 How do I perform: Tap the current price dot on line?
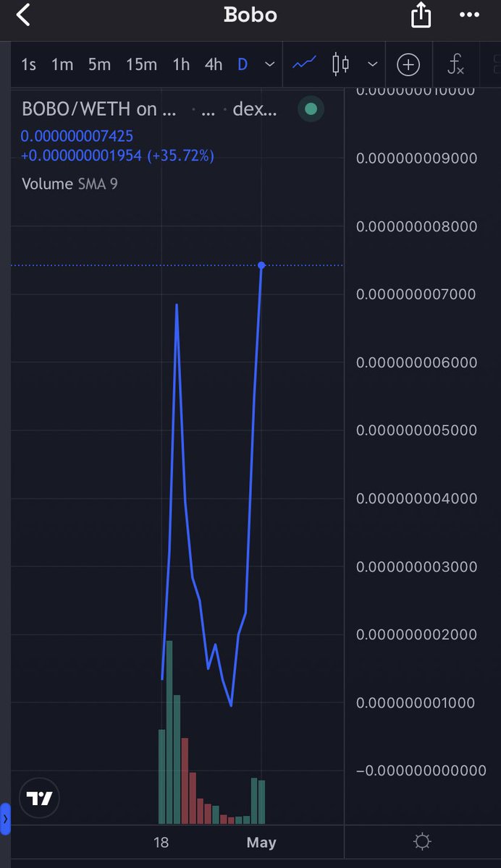[x=261, y=265]
